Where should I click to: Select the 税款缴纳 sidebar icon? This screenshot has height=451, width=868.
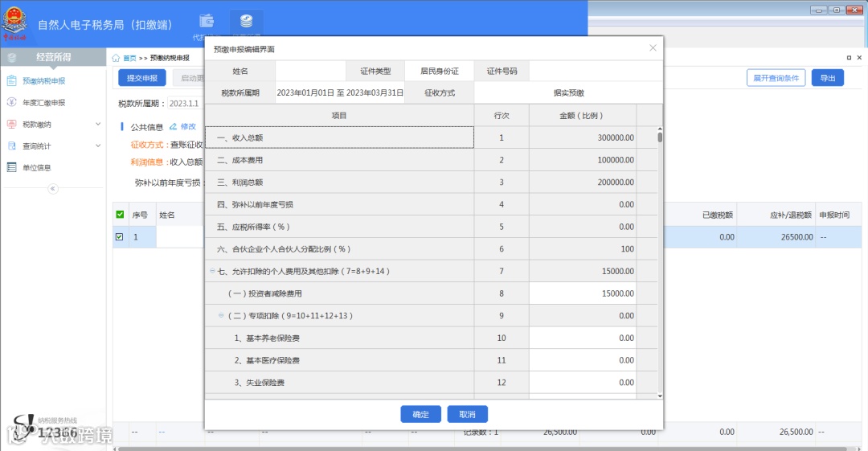(11, 124)
